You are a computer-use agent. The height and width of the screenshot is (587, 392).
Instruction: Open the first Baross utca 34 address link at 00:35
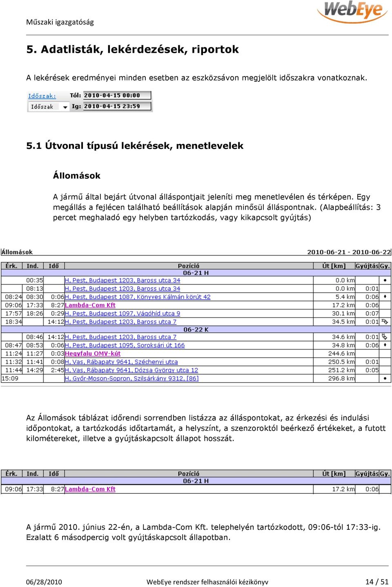click(x=122, y=280)
